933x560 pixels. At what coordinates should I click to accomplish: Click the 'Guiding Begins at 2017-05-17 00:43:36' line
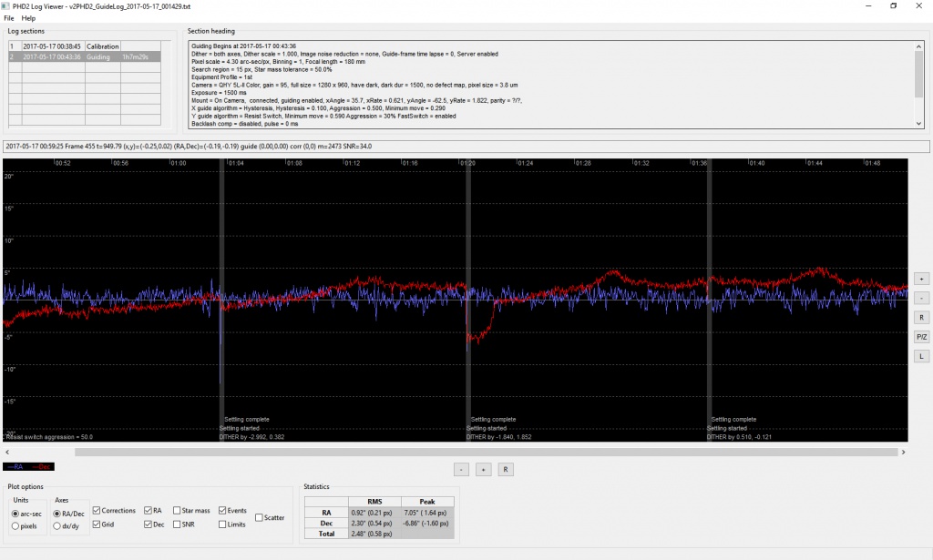point(243,46)
